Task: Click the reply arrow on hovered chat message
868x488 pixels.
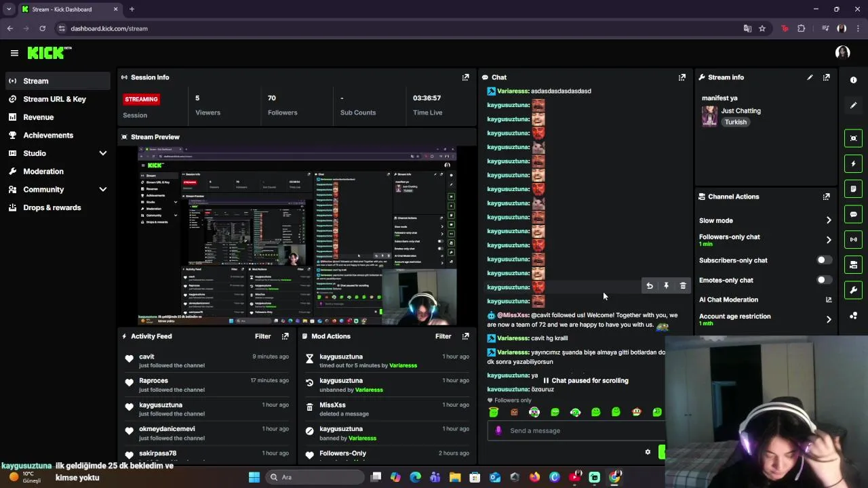Action: (650, 286)
